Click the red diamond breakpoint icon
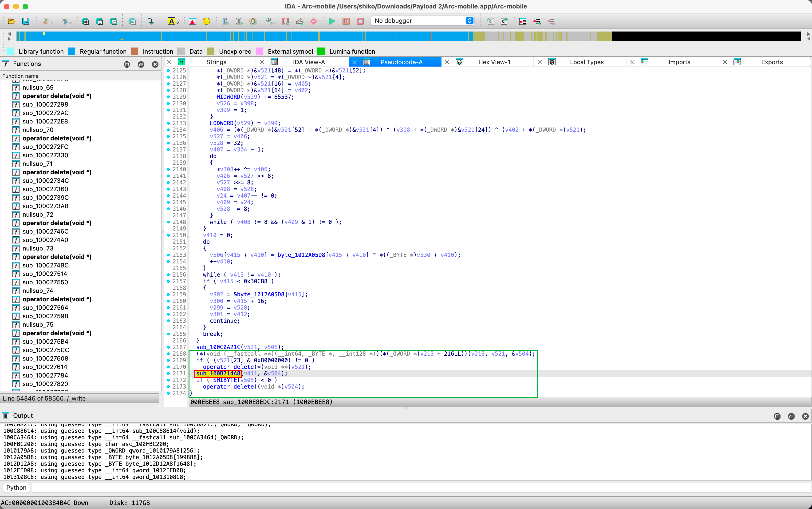812x509 pixels. pos(314,21)
